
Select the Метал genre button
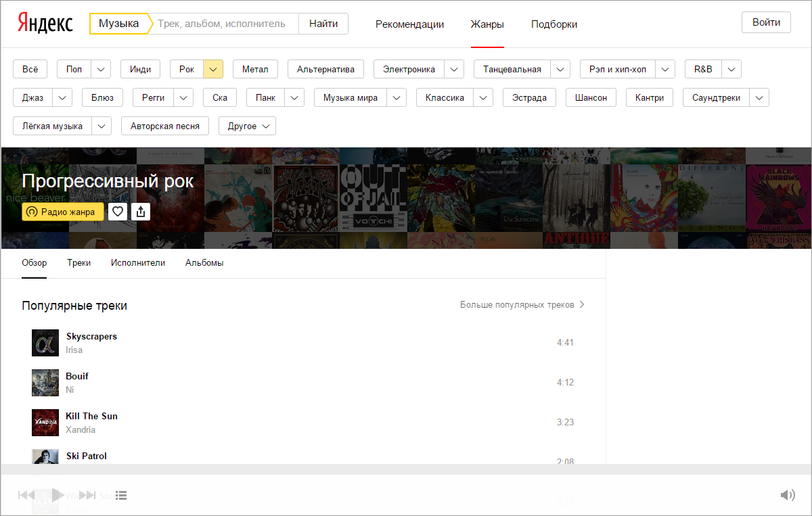click(x=255, y=69)
